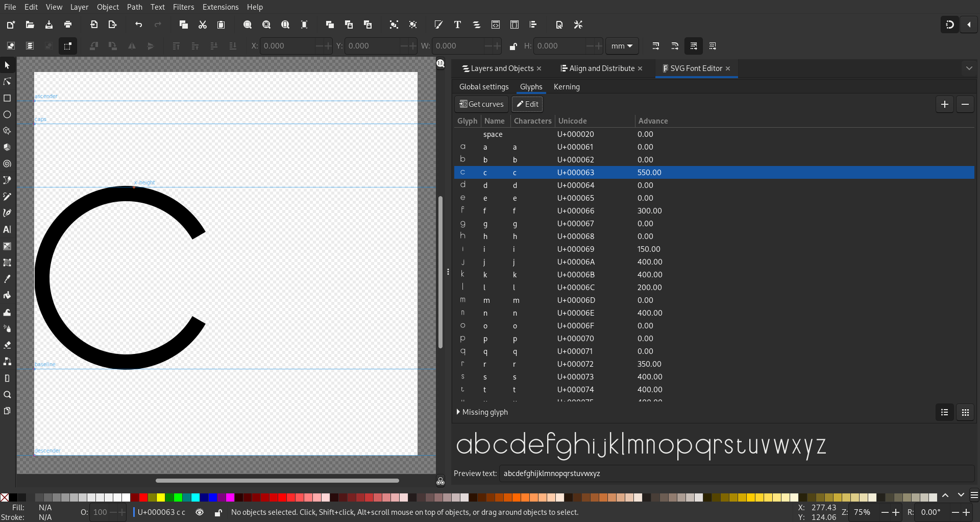This screenshot has height=522, width=980.
Task: Pick the yellow swatch in the palette
Action: pyautogui.click(x=161, y=497)
